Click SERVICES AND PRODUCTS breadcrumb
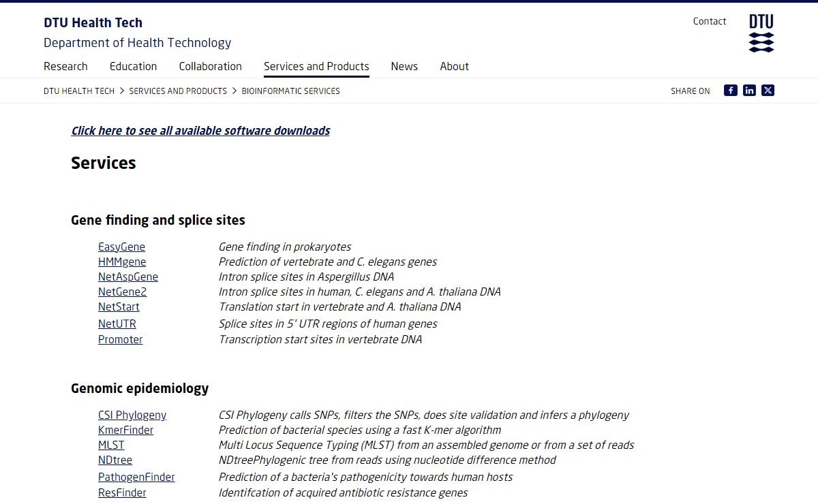Viewport: 818px width, 504px height. [x=178, y=91]
